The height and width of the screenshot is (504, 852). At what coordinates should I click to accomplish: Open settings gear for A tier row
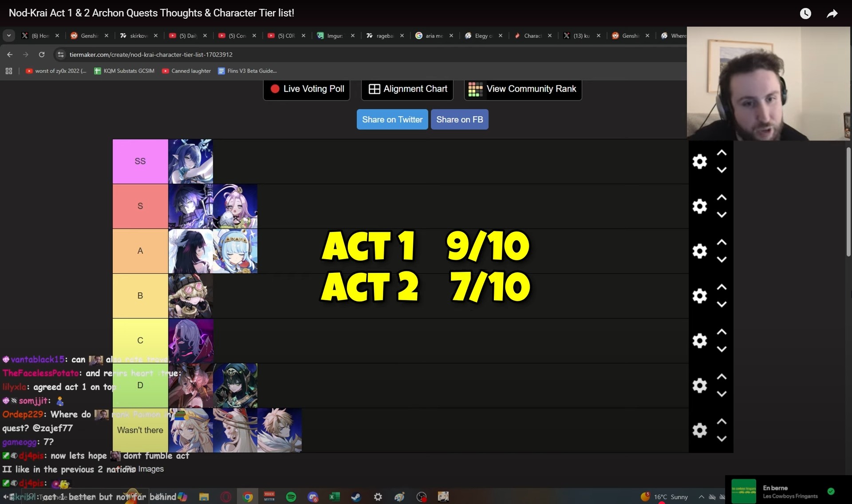[700, 251]
